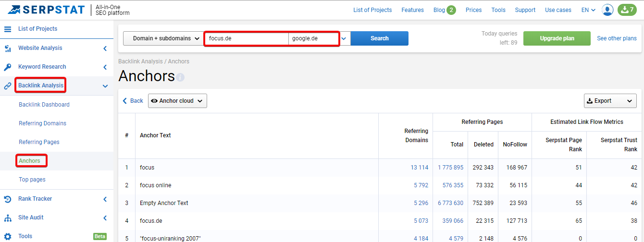Select Anchors in sidebar
Screen dimensions: 644x242
tap(29, 161)
